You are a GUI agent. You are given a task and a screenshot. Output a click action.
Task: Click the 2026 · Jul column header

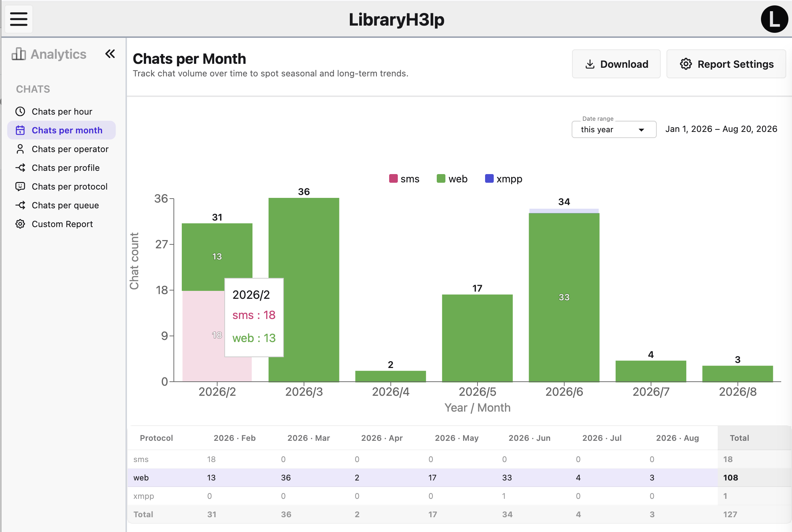click(602, 438)
